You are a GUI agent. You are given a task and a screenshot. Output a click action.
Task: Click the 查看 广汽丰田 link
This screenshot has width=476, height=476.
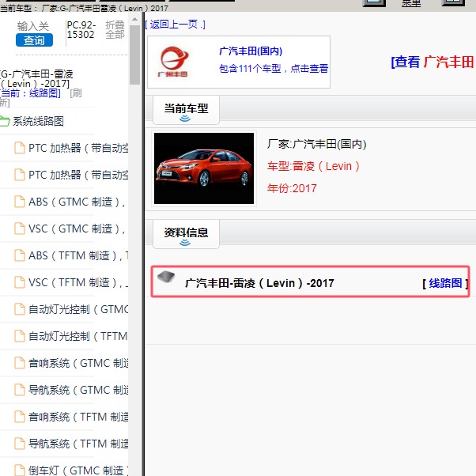433,62
